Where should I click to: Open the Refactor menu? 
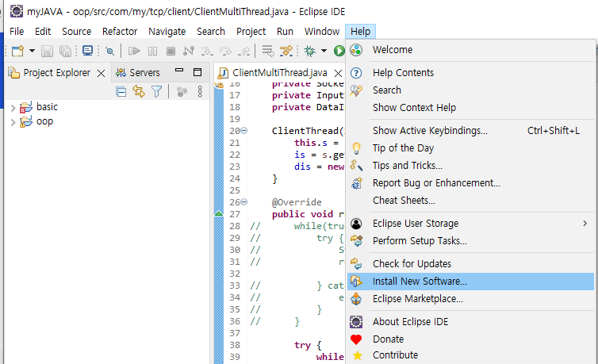120,31
